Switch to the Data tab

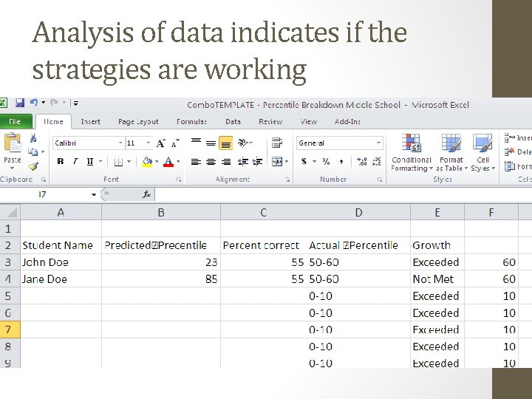click(x=233, y=121)
